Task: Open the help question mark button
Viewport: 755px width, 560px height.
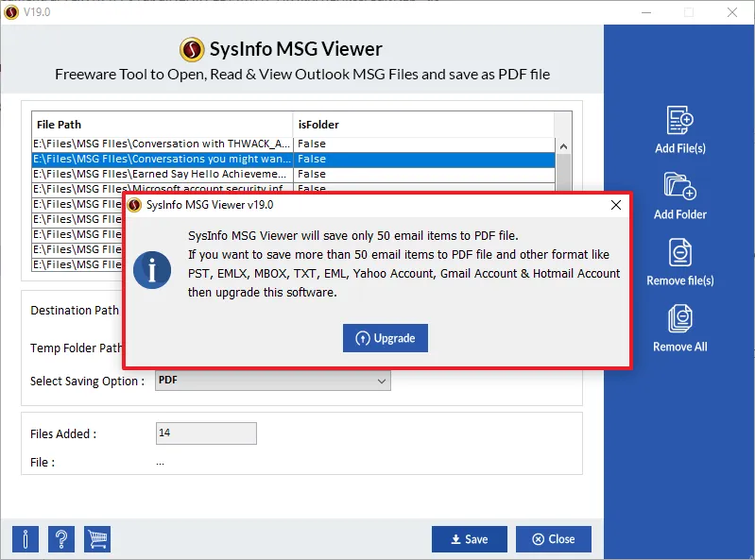Action: (61, 539)
